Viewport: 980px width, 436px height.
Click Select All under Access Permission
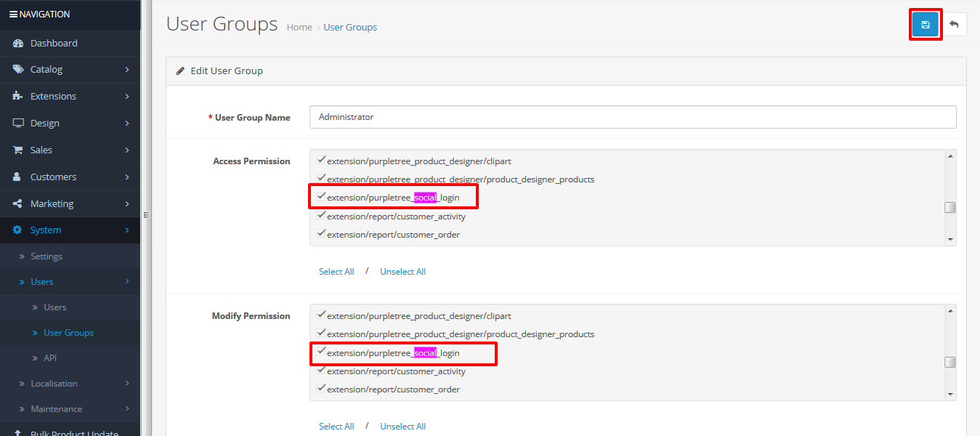tap(336, 272)
